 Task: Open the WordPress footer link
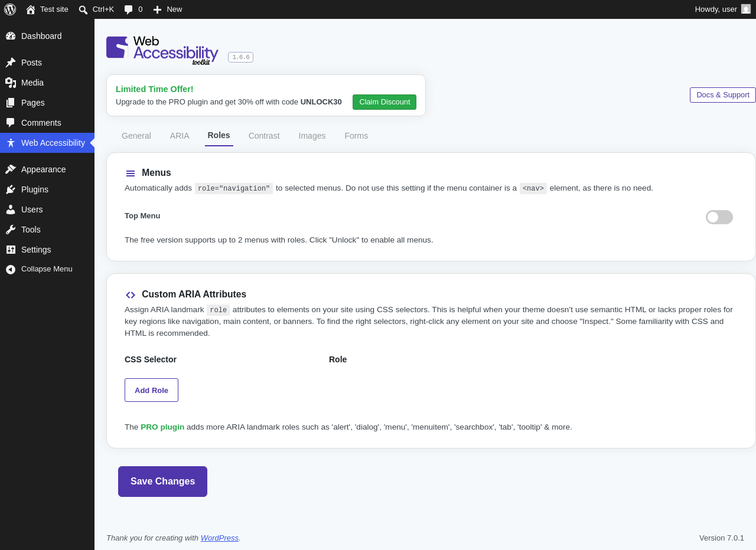[220, 538]
